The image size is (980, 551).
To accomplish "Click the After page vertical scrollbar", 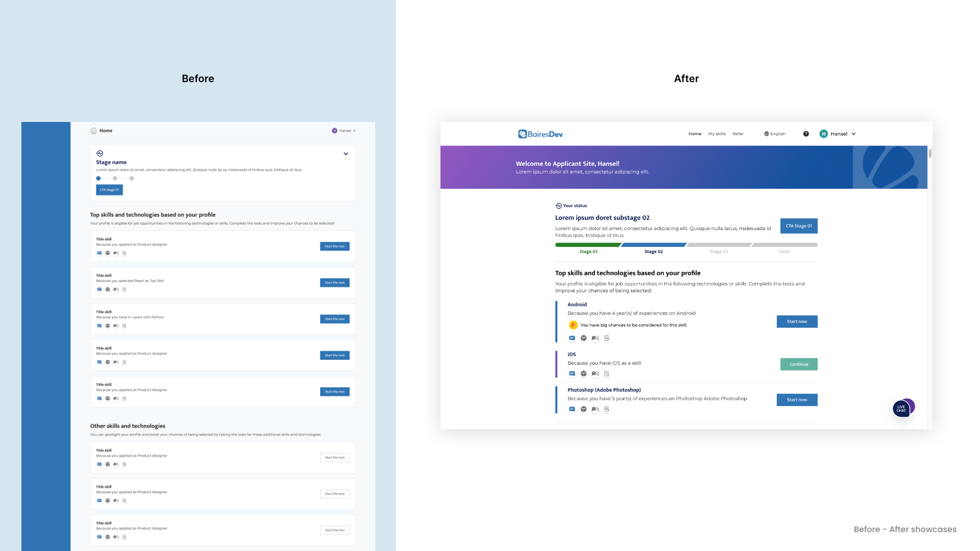I will (930, 153).
